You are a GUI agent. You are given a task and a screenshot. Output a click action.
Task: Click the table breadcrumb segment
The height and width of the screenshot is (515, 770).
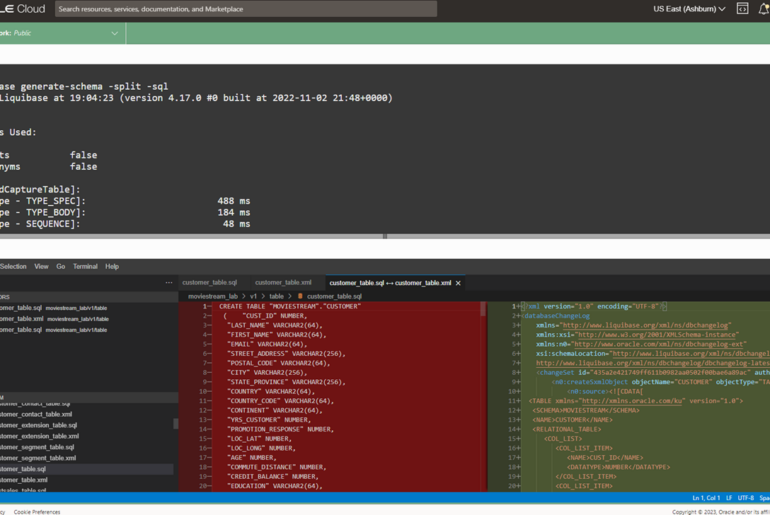[276, 297]
